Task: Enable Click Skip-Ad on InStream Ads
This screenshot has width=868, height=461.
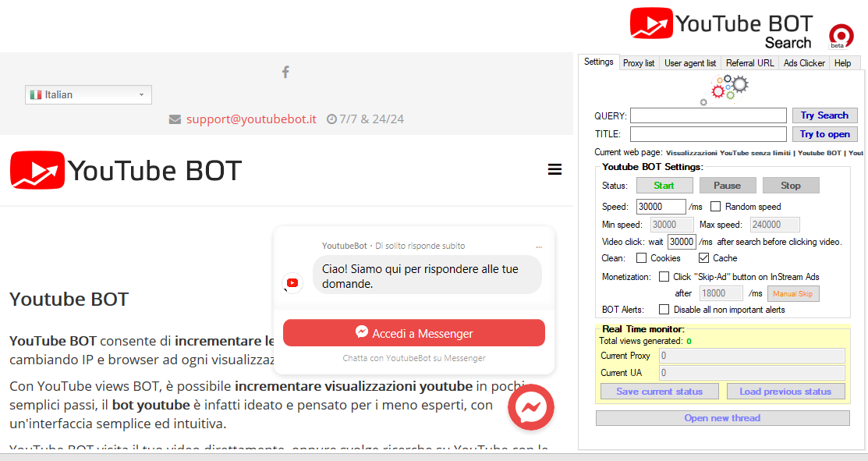Action: point(664,276)
